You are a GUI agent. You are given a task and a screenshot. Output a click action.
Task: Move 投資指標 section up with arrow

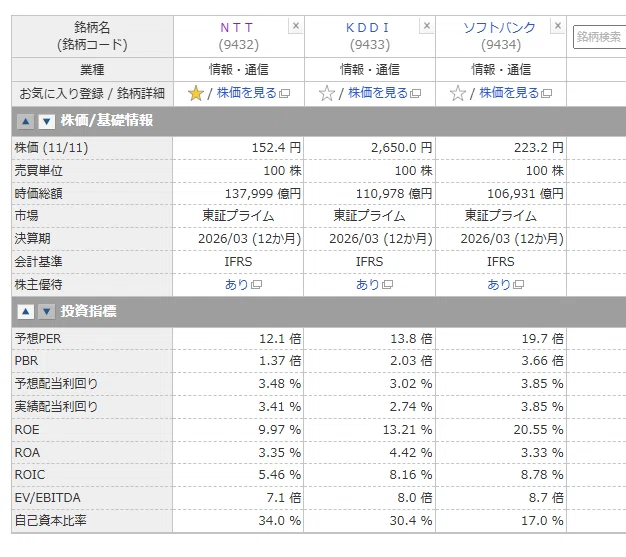click(x=26, y=311)
